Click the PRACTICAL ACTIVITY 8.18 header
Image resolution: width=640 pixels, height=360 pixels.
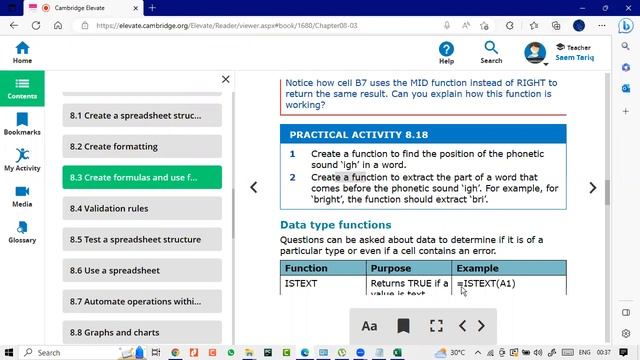(x=423, y=134)
